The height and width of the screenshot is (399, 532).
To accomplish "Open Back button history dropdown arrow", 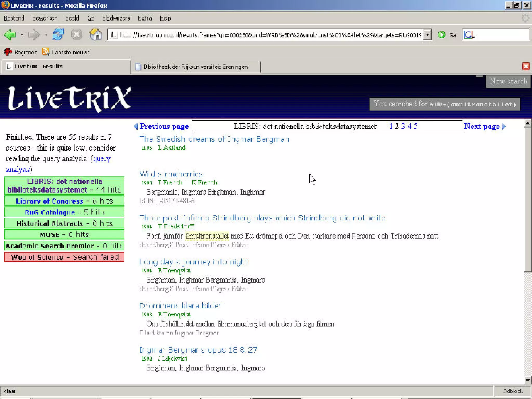I will 22,35.
